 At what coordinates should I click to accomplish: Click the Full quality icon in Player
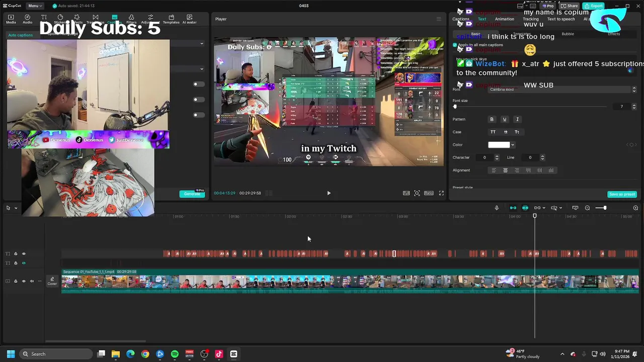pyautogui.click(x=406, y=193)
